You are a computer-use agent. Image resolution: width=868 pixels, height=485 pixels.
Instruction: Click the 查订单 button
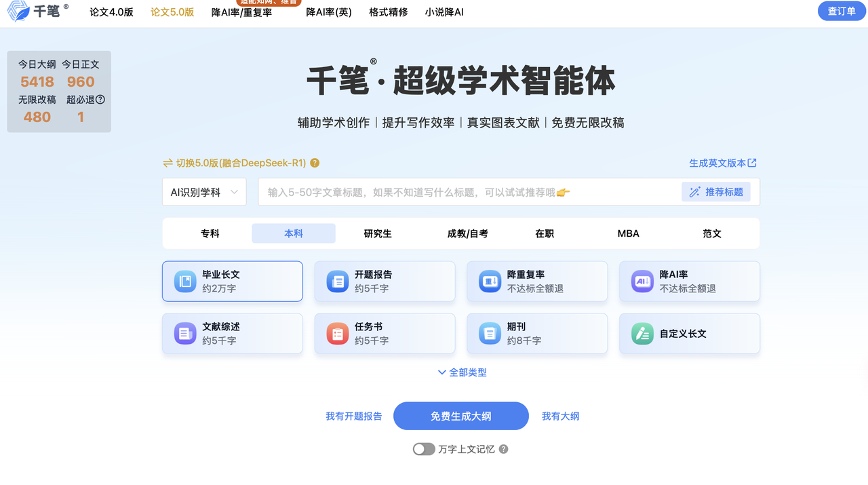click(x=842, y=12)
